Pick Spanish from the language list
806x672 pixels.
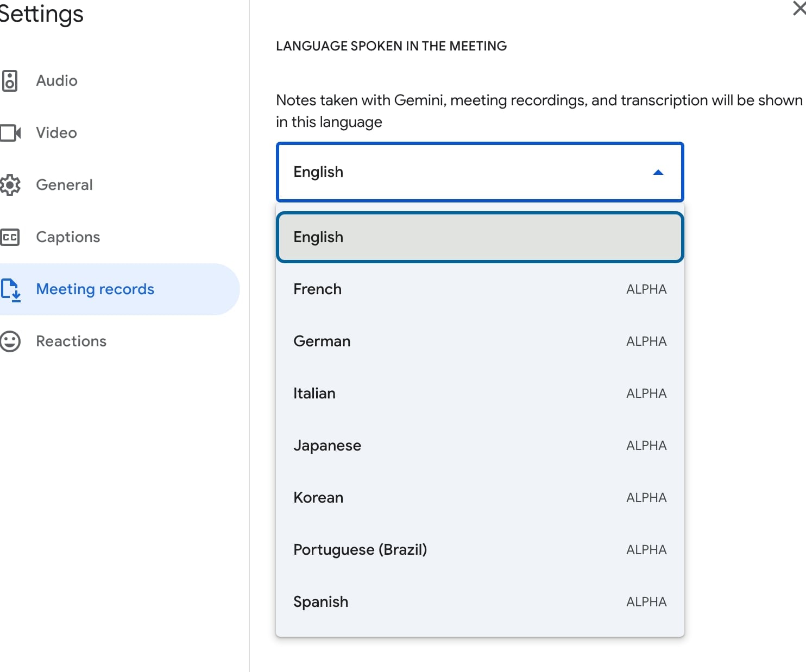[480, 602]
